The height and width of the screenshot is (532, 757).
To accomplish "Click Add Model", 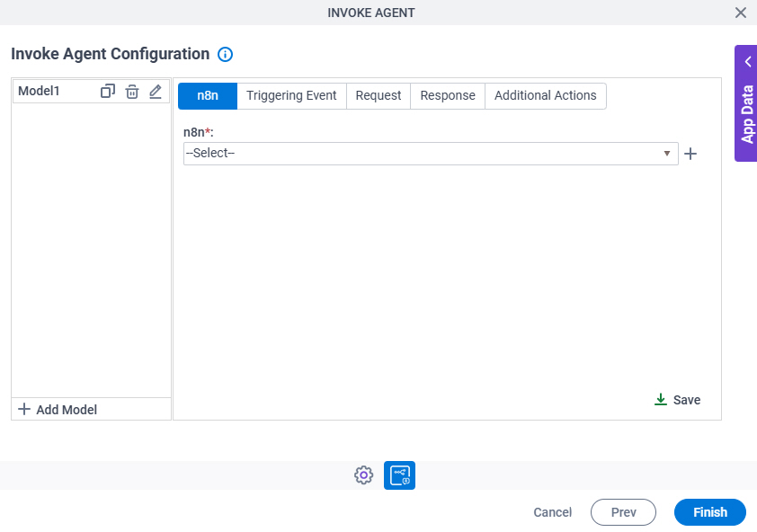I will [x=58, y=410].
